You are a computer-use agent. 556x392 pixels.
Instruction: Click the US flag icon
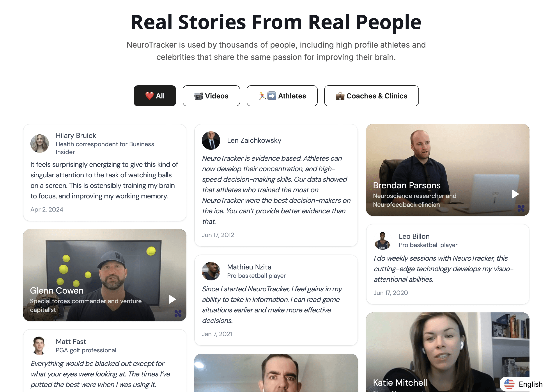(509, 384)
